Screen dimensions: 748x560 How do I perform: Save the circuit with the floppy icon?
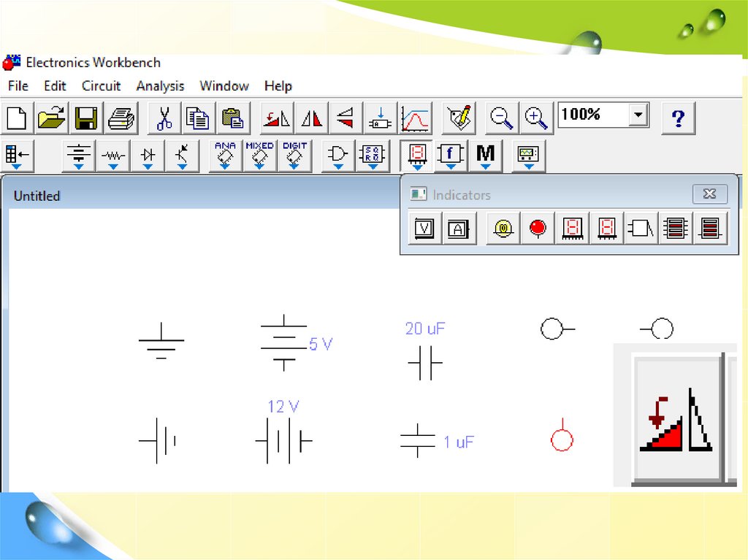click(x=86, y=118)
